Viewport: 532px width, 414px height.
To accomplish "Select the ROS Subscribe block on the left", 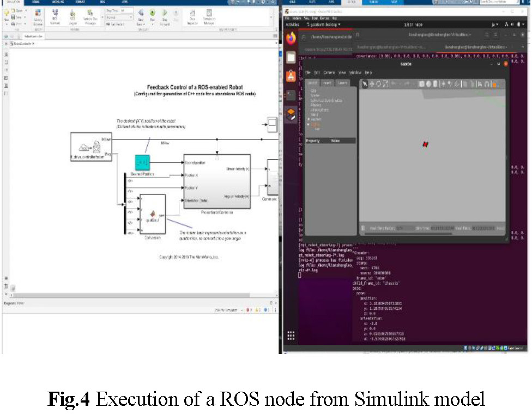I will point(91,147).
